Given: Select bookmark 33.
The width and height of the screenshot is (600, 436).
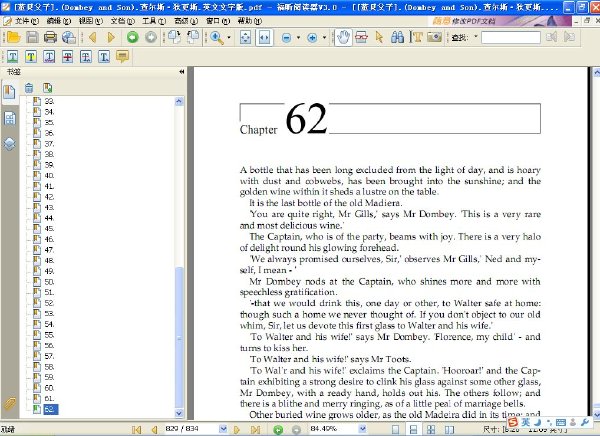Looking at the screenshot, I should click(x=49, y=101).
